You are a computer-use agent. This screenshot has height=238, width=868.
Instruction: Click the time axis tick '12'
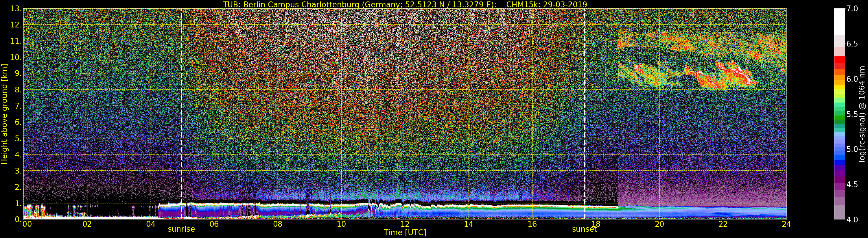405,224
